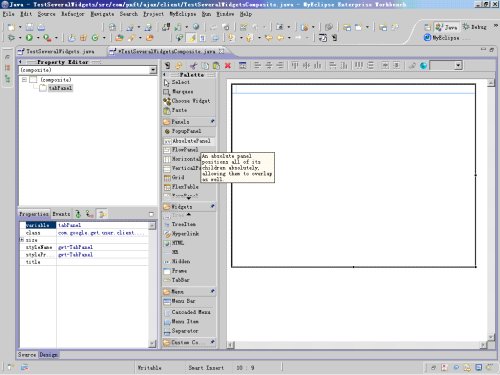500x375 pixels.
Task: Open the Debug perspective button
Action: [475, 27]
